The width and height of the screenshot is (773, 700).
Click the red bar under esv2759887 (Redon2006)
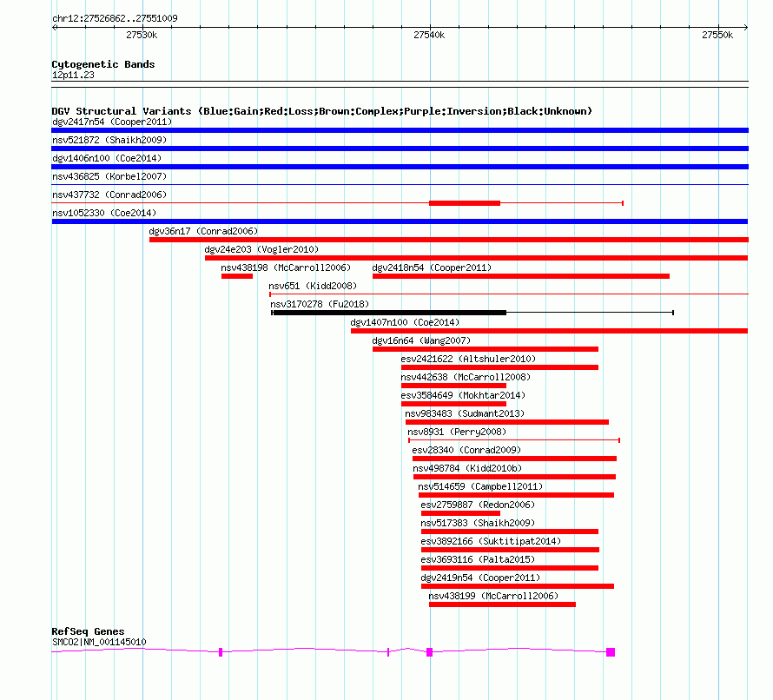460,513
